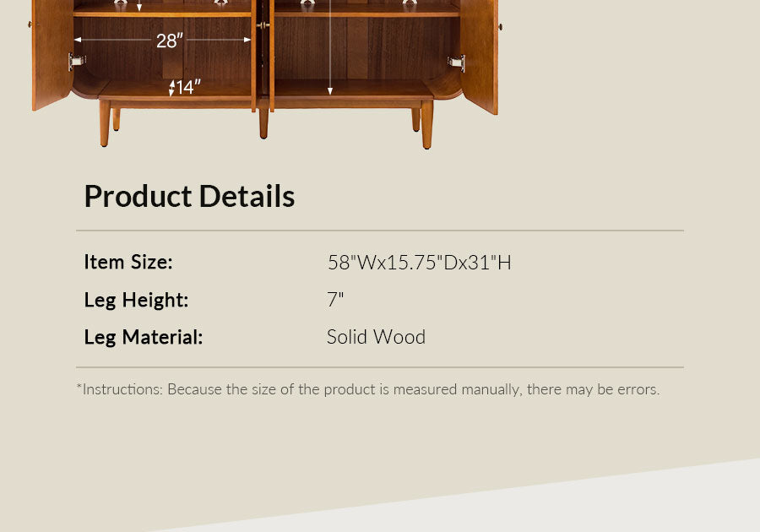Click the small double-headed arrow beside 14"
The image size is (760, 532).
[x=172, y=87]
